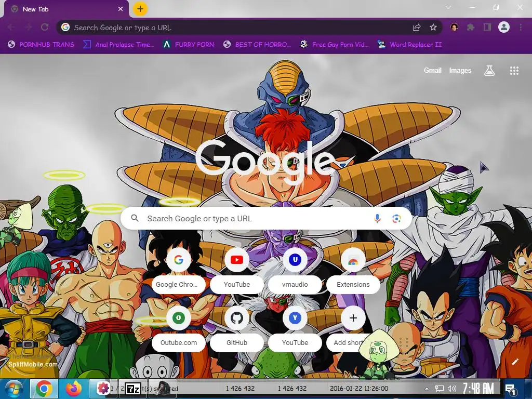Viewport: 532px width, 399px height.
Task: Reload the current page
Action: pyautogui.click(x=45, y=27)
